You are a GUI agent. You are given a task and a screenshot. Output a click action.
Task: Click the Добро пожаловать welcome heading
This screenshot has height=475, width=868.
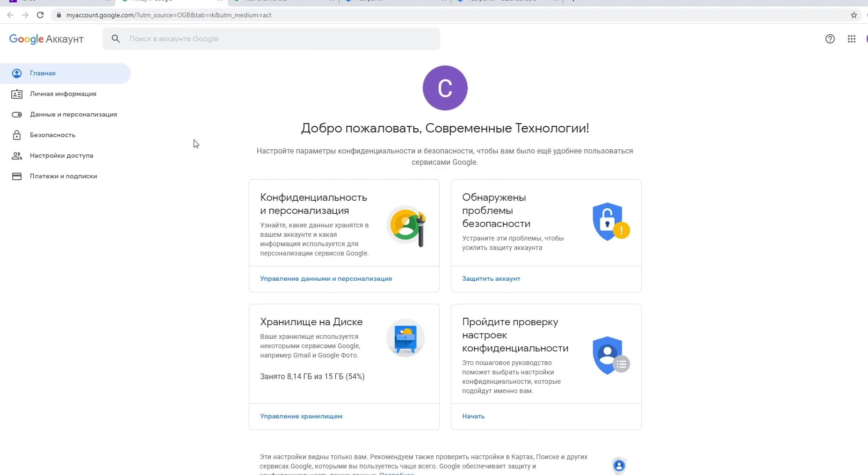pyautogui.click(x=445, y=128)
